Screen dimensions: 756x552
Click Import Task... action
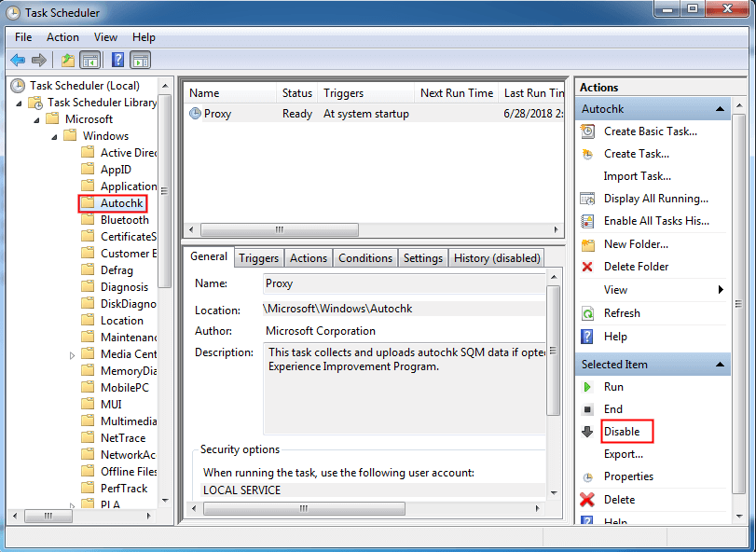637,176
